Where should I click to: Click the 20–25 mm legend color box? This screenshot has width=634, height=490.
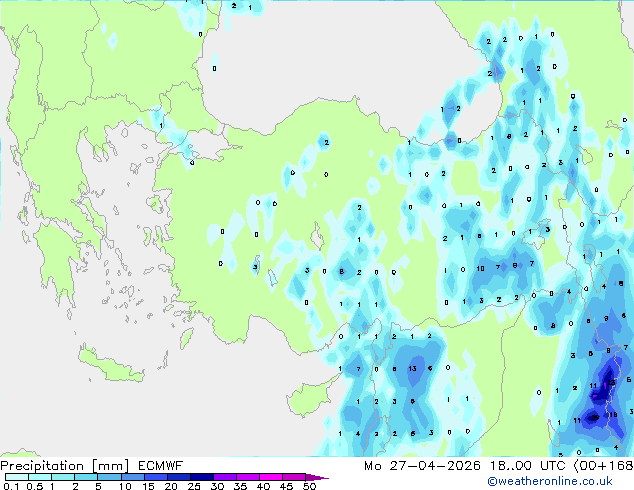pyautogui.click(x=178, y=477)
